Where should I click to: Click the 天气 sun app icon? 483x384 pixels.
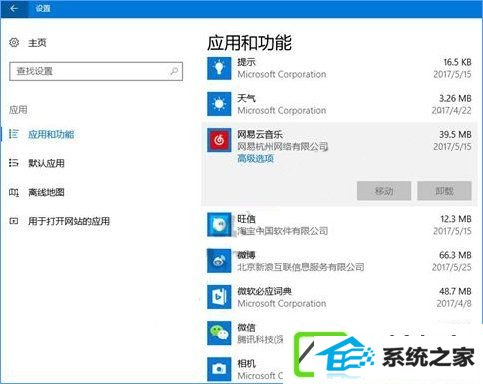tap(219, 104)
